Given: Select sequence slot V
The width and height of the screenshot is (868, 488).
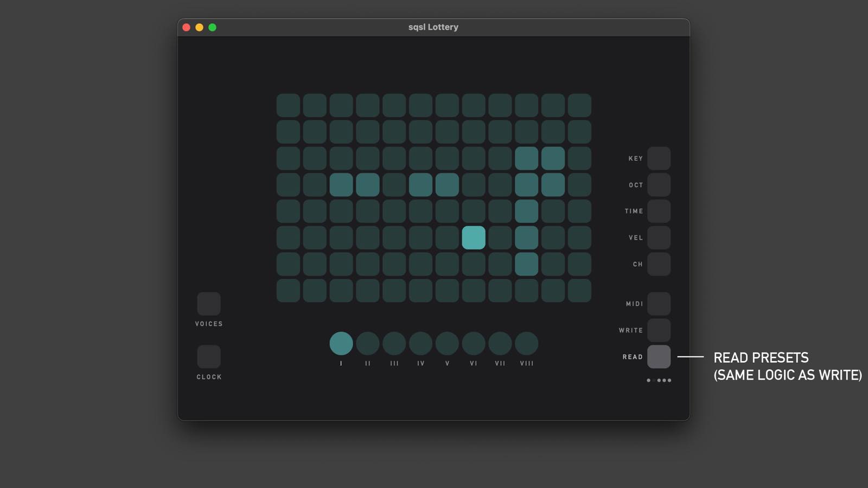Looking at the screenshot, I should (447, 343).
